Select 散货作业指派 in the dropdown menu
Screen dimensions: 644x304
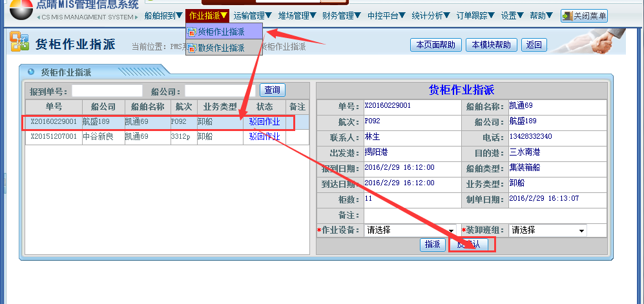[x=220, y=48]
